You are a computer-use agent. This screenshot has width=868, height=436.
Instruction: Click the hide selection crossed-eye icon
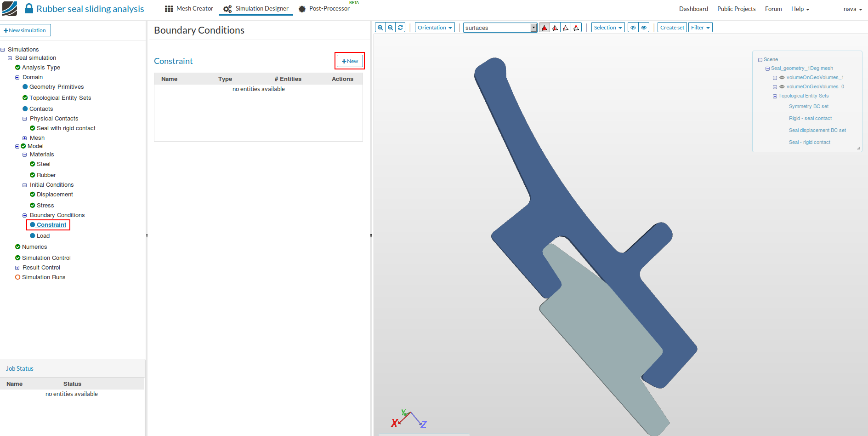633,28
